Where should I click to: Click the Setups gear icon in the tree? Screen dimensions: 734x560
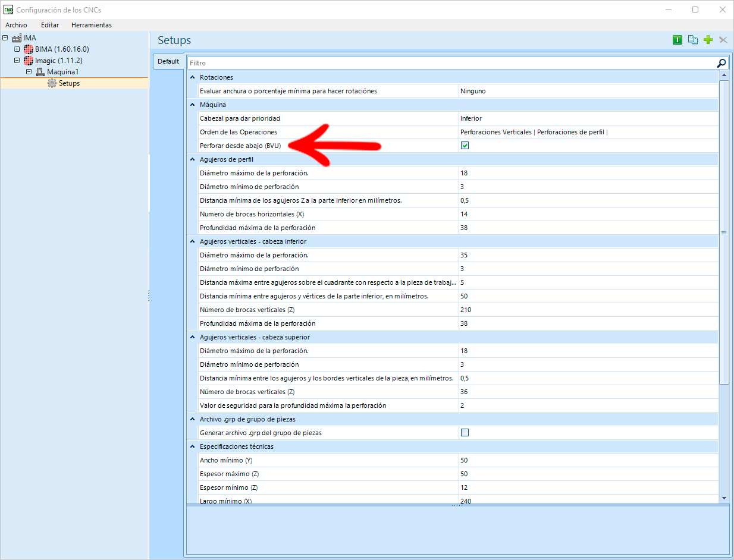(52, 83)
